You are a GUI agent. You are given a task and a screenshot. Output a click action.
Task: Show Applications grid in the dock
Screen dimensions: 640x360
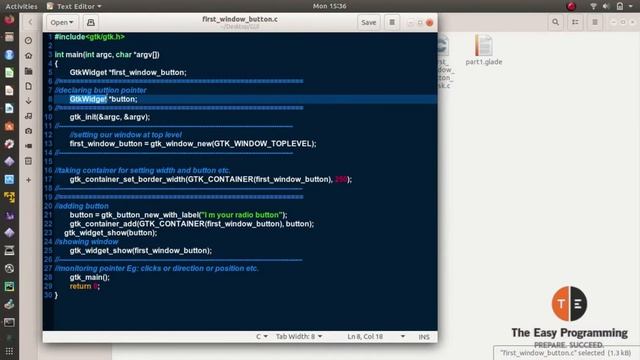[9, 351]
